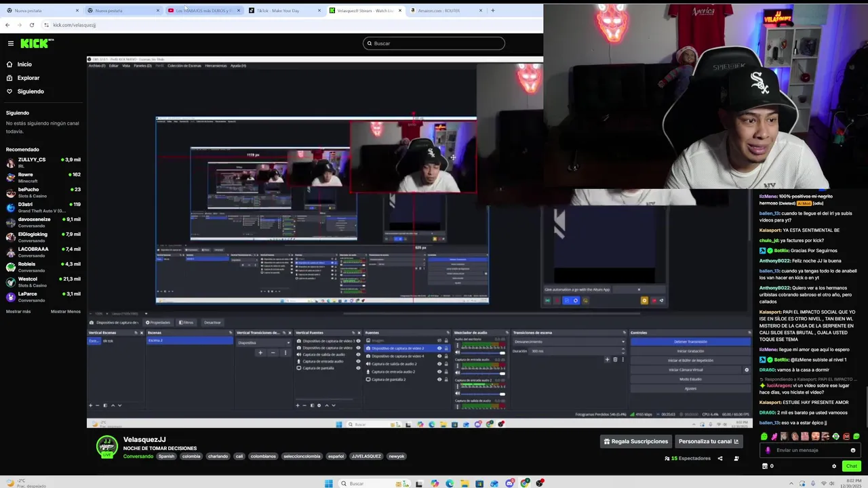The image size is (868, 488).
Task: Click the Kick logo
Action: click(35, 43)
